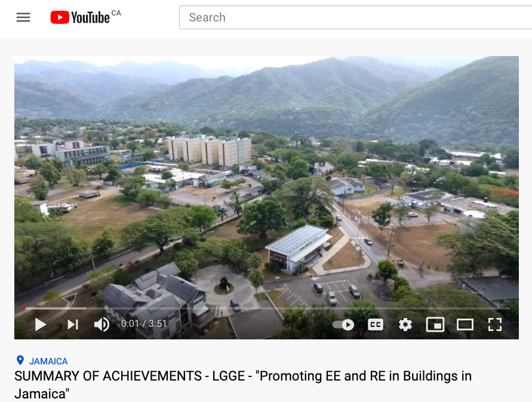The height and width of the screenshot is (402, 532).
Task: Go to the YouTube home logo
Action: (x=80, y=17)
